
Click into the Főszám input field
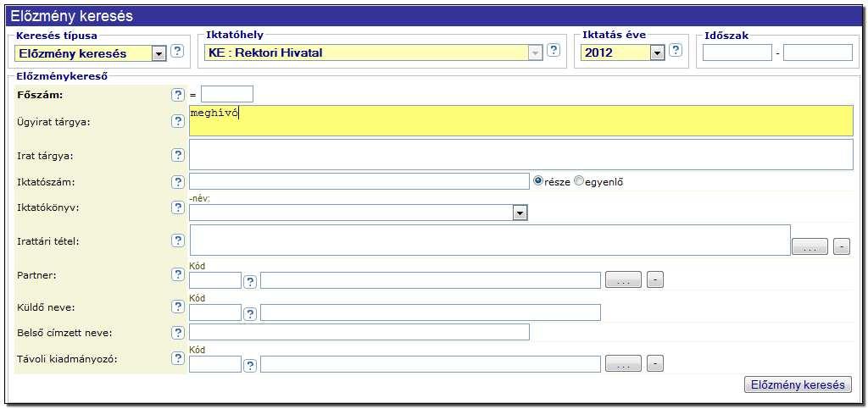coord(227,94)
